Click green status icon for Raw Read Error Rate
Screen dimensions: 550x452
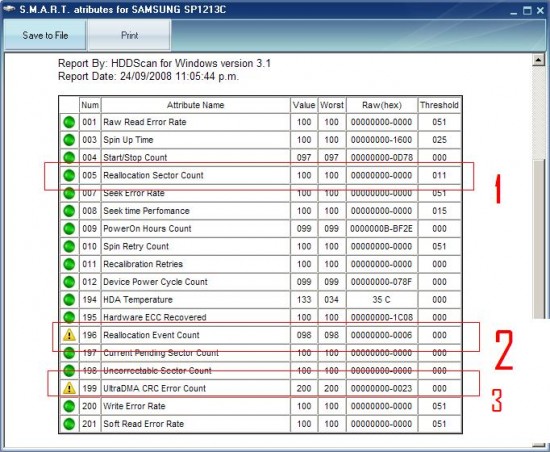[69, 122]
